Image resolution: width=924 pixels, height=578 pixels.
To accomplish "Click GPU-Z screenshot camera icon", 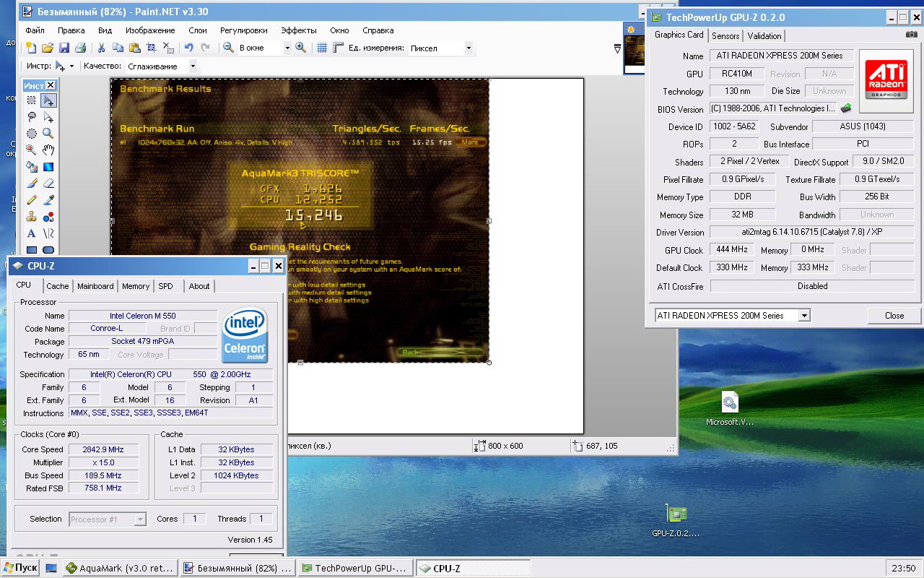I will [912, 35].
